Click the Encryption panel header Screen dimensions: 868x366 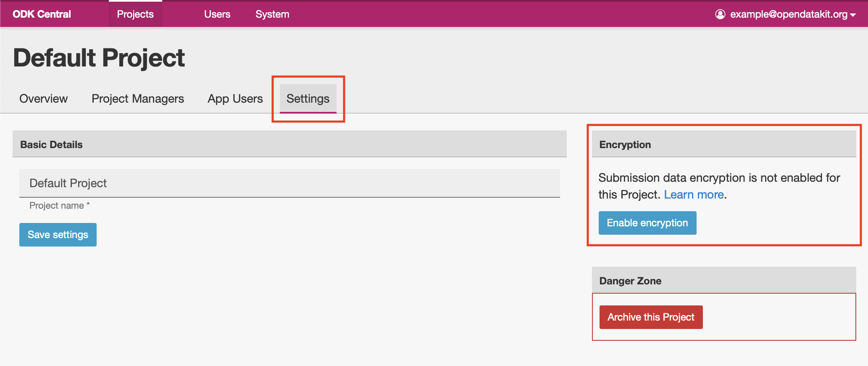[x=724, y=144]
